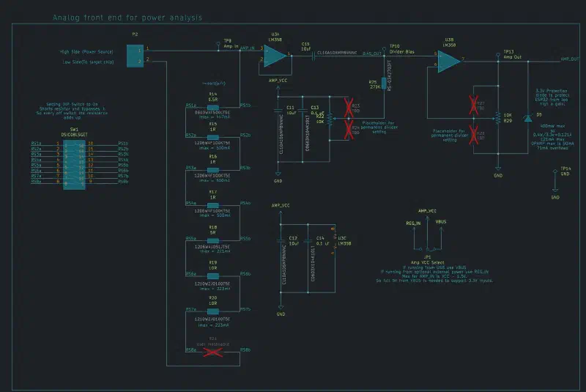Select the R16 1R resistor symbol

(x=212, y=170)
